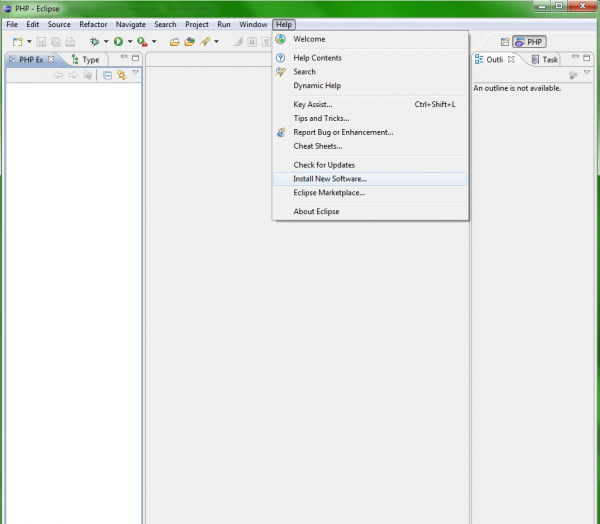Switch to the Type hierarchy tab
Viewport: 600px width, 524px height.
click(x=86, y=60)
